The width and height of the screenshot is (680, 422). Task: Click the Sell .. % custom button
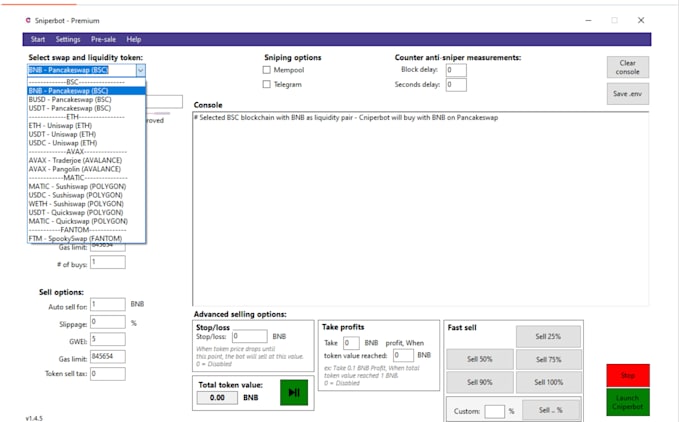point(551,410)
